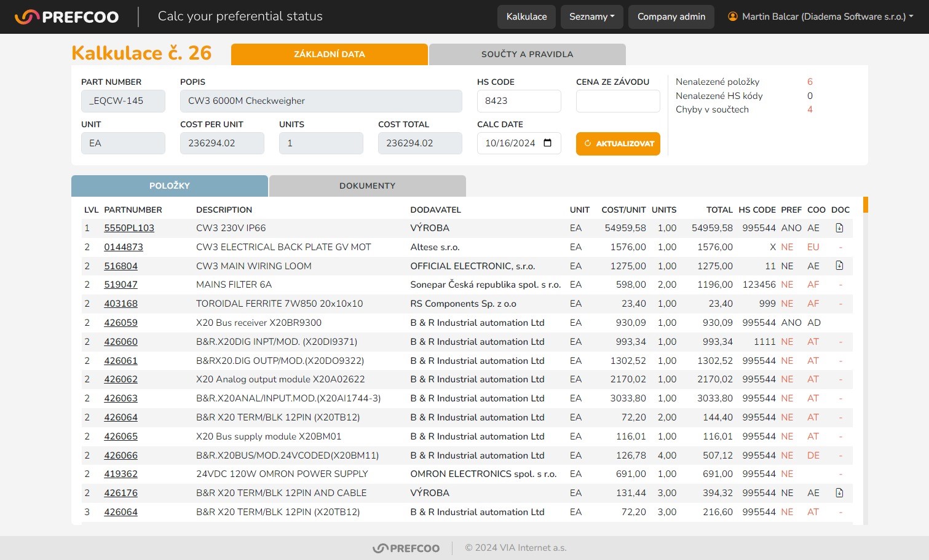Screen dimensions: 929x560
Task: Open part number 0144873 link
Action: click(124, 247)
